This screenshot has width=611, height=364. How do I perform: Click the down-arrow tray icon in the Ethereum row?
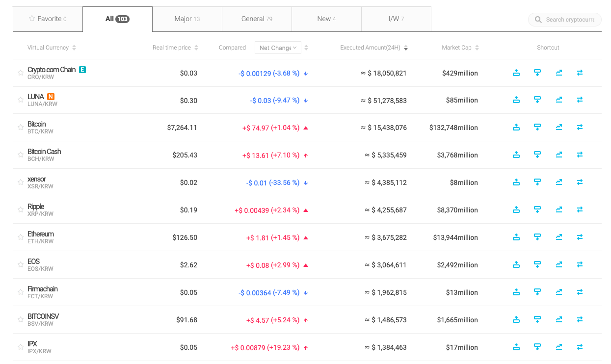click(537, 237)
